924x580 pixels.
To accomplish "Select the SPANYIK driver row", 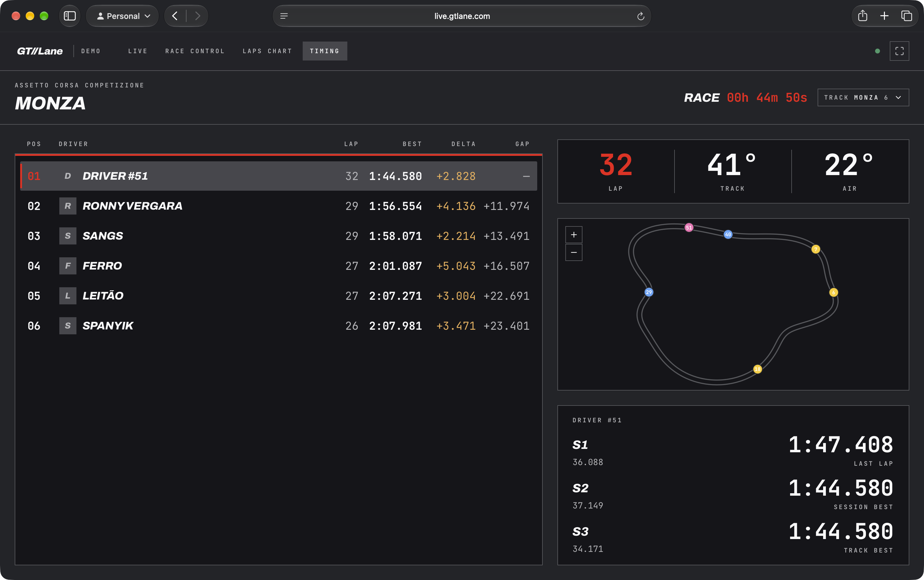I will [279, 326].
